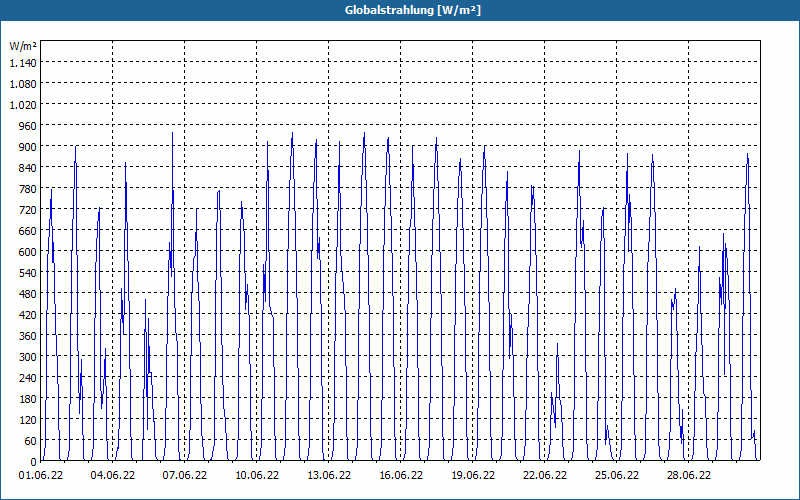Click the 900 y-axis label

coord(28,146)
